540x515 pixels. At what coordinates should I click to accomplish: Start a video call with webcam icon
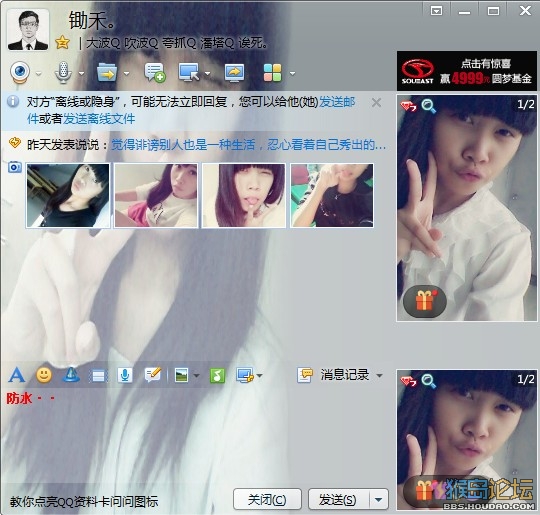click(20, 72)
